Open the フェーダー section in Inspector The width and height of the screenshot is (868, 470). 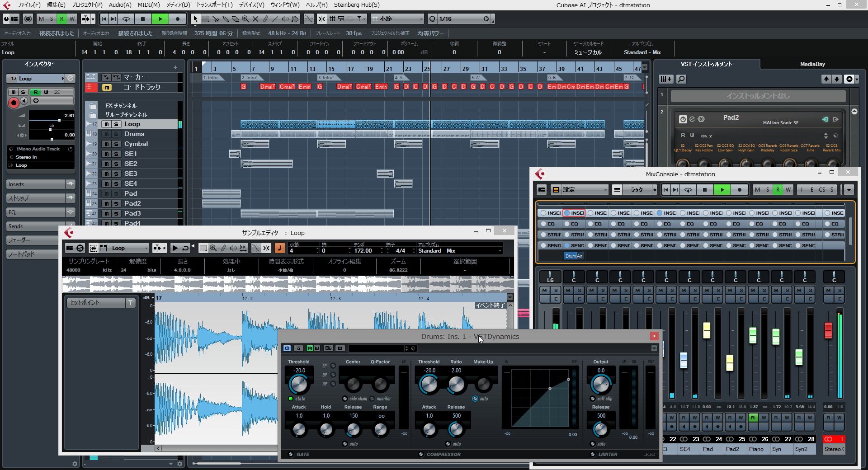33,240
